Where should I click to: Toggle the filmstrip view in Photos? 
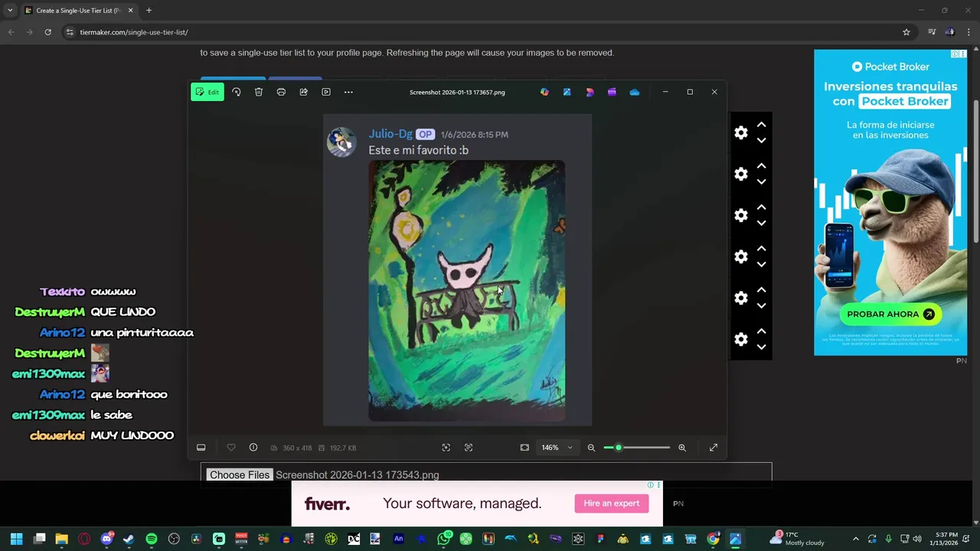pyautogui.click(x=201, y=448)
